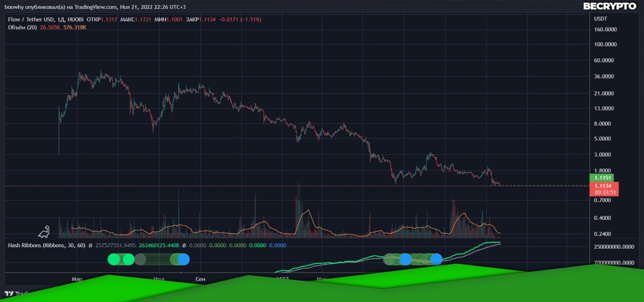Click the 'USDT' currency label on the price axis
This screenshot has height=302, width=644.
point(601,19)
